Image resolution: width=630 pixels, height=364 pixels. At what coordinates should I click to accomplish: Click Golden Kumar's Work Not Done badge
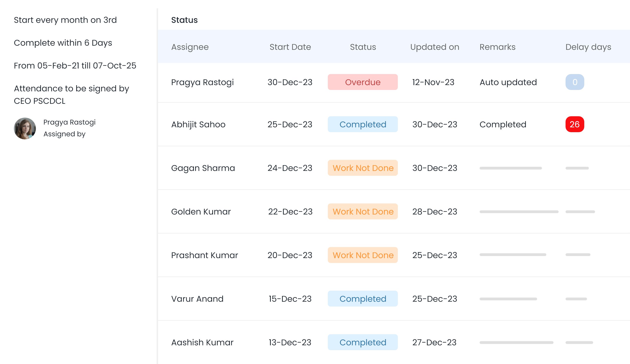(x=362, y=212)
